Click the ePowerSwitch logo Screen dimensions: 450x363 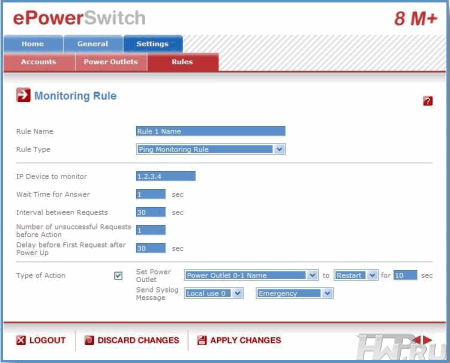point(79,18)
